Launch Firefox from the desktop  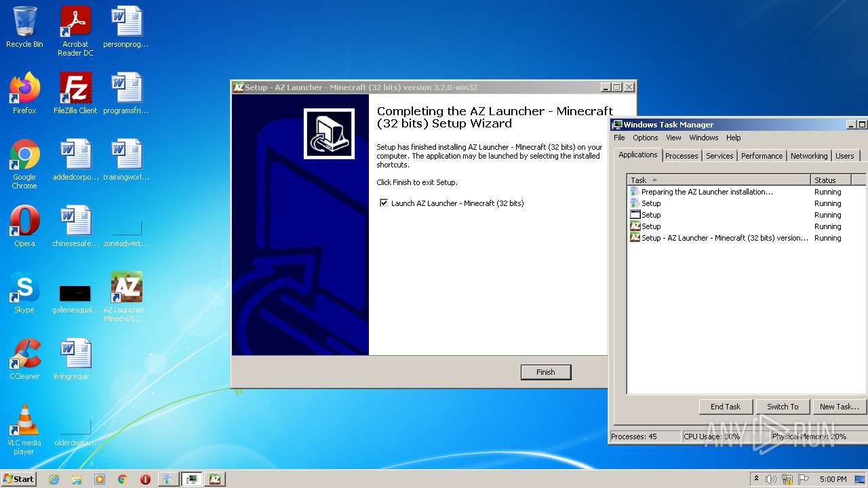coord(24,94)
